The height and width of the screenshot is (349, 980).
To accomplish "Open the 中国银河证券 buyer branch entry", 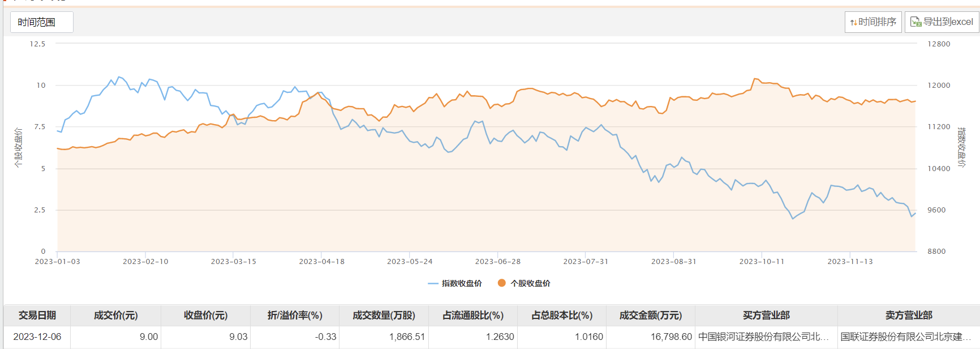I will (763, 337).
